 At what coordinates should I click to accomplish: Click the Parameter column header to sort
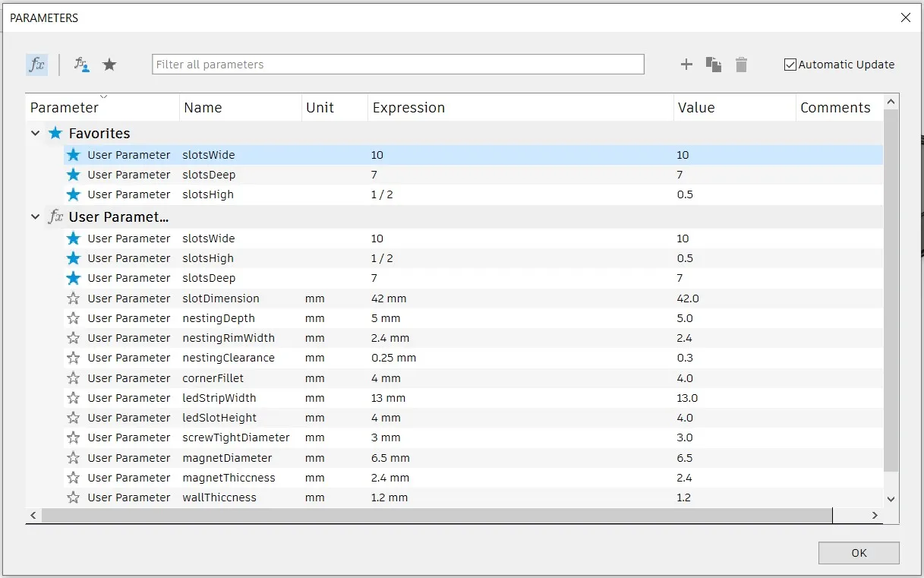pos(65,108)
